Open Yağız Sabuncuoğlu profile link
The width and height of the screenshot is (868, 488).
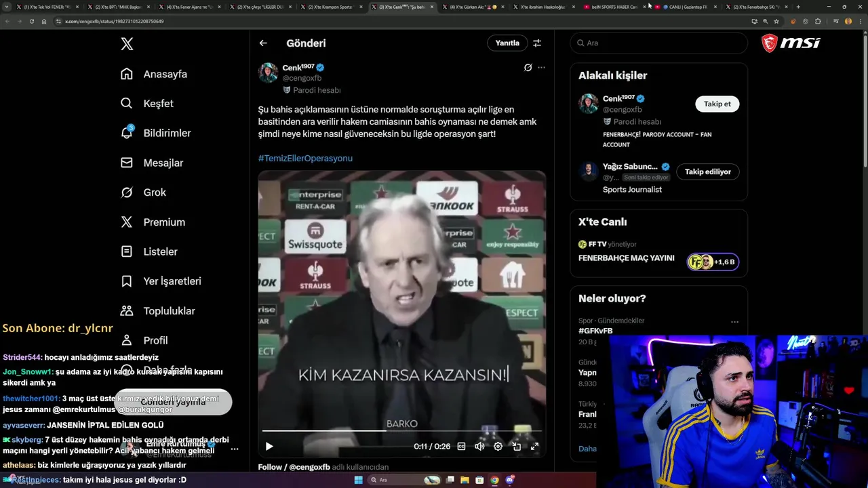coord(630,167)
